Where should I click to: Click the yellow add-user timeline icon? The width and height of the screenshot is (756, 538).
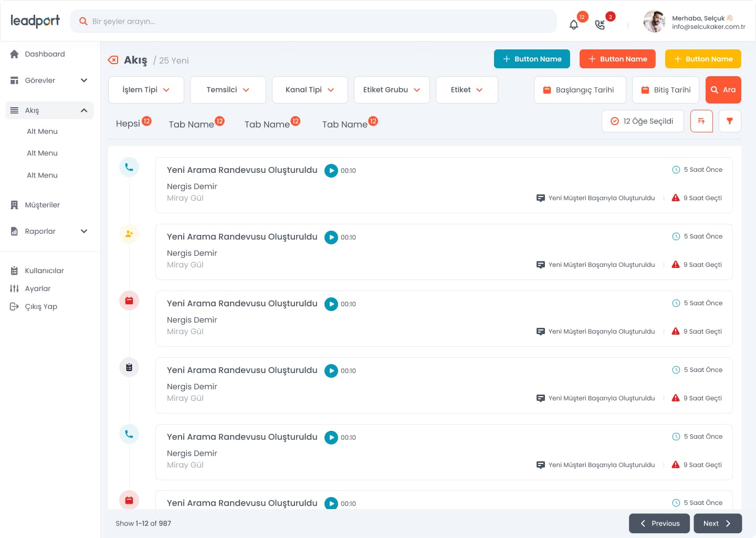(x=129, y=234)
